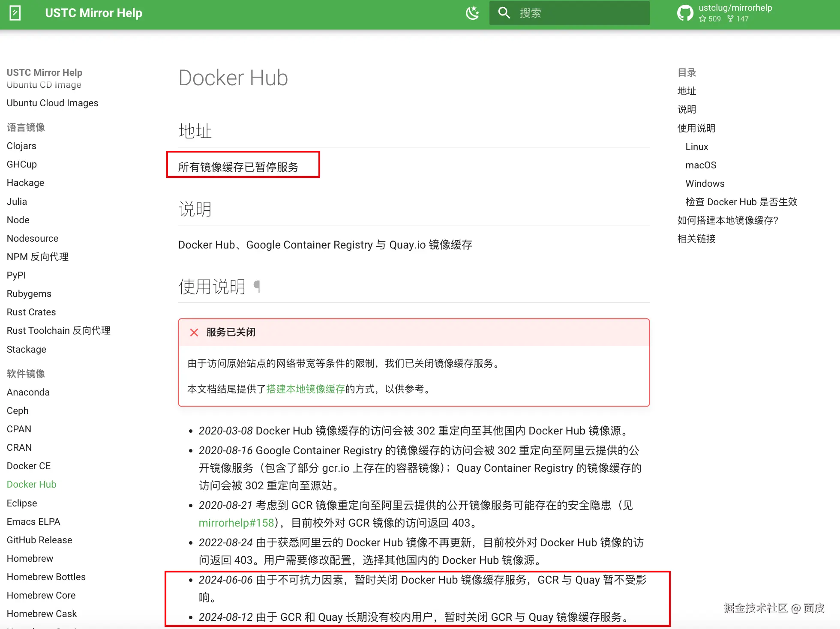Click the red X icon in 服务已关闭 notice
Image resolution: width=840 pixels, height=629 pixels.
click(194, 332)
